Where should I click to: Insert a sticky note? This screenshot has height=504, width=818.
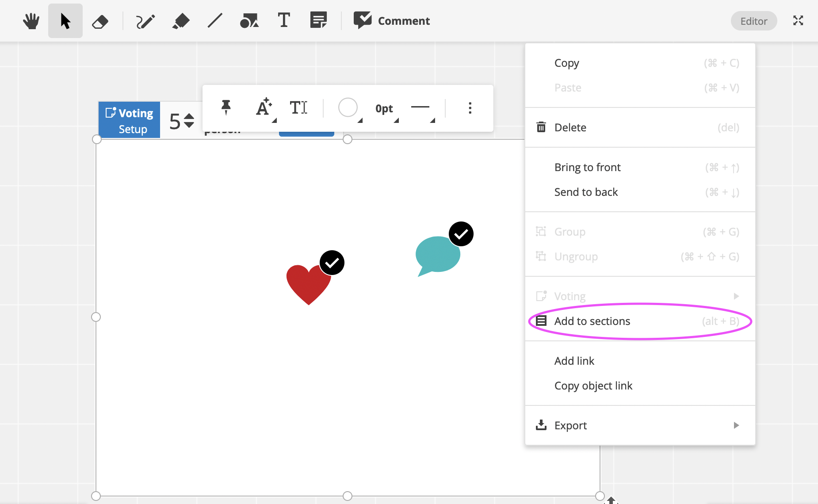pos(318,20)
